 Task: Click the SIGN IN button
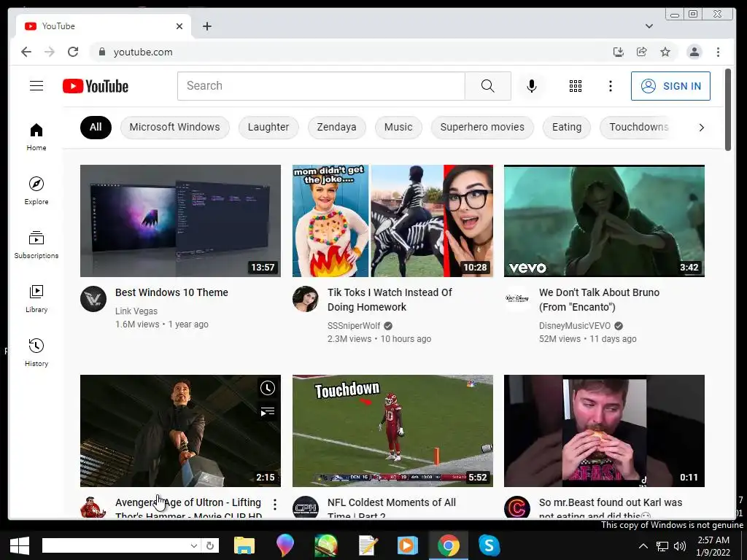tap(670, 86)
